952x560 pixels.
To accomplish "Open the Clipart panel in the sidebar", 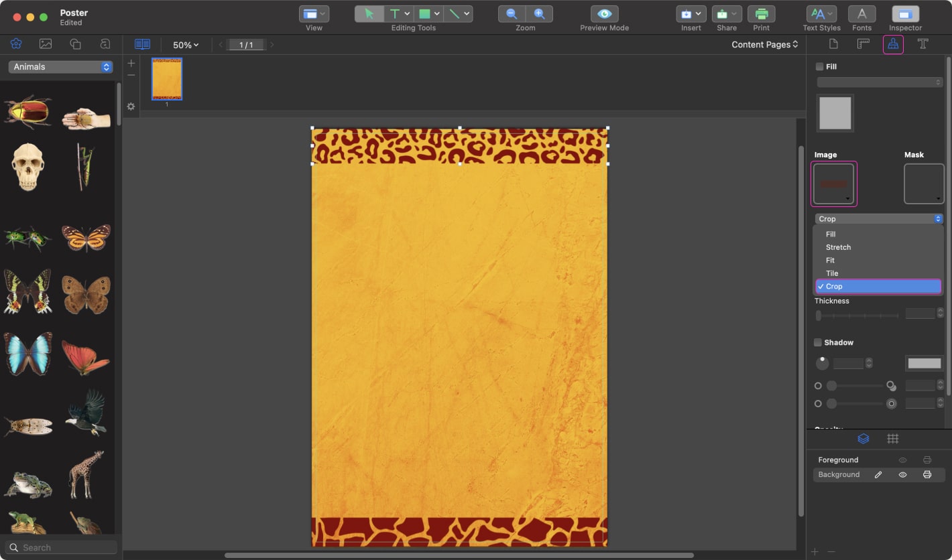I will 16,44.
